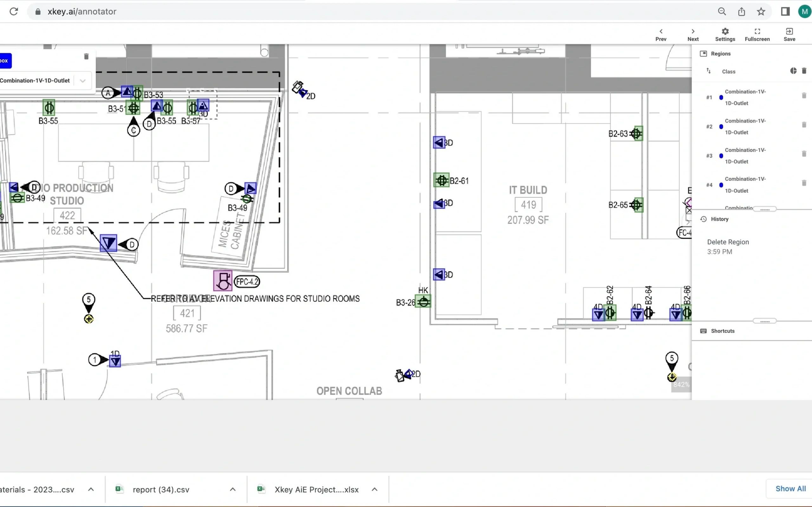This screenshot has width=812, height=507.
Task: Open the Combination-1V-1D-Outlet class dropdown
Action: click(82, 80)
